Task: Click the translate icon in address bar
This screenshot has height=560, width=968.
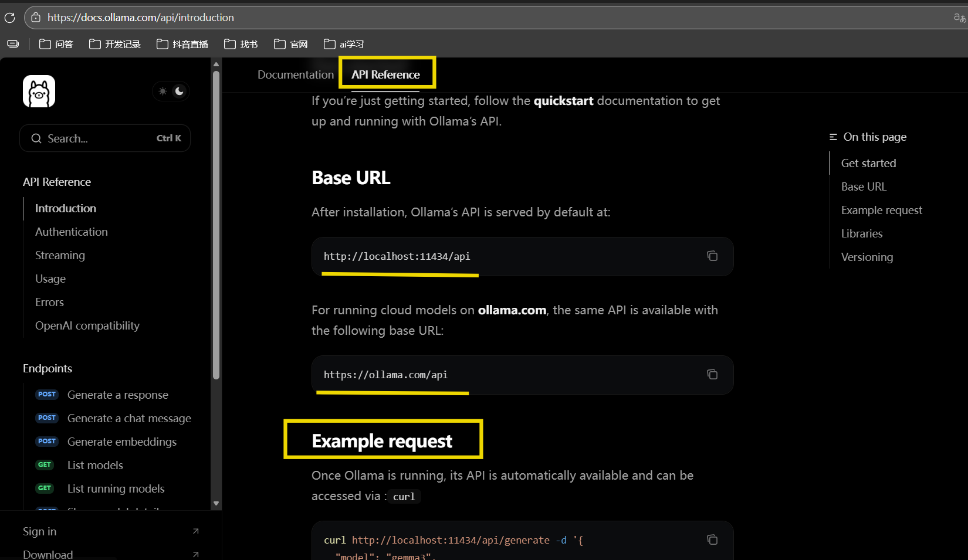Action: (x=959, y=18)
